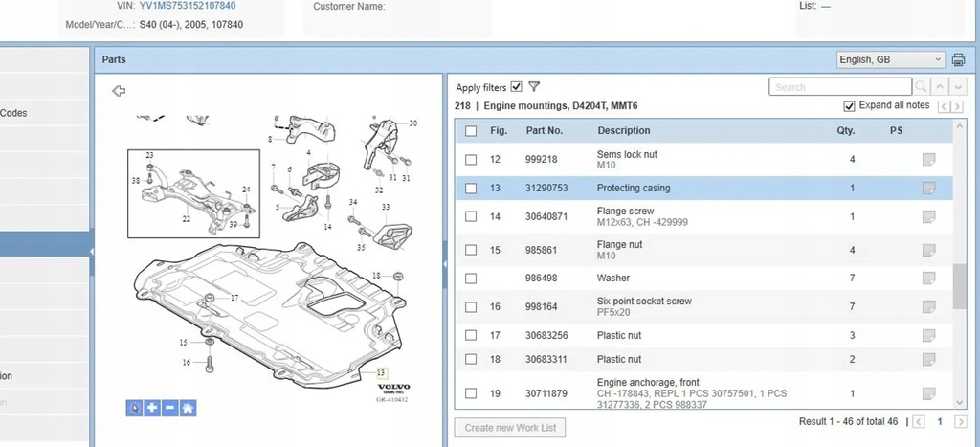Go to next results page arrow

[x=961, y=422]
